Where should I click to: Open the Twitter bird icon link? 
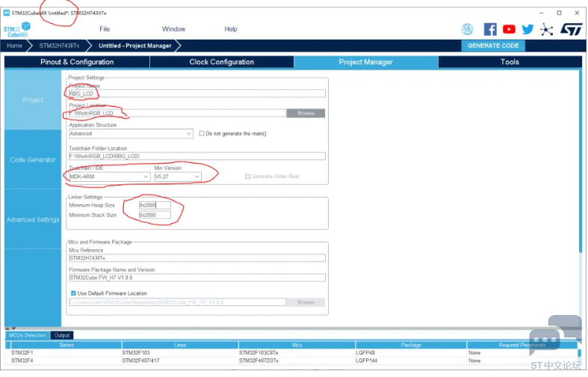(x=527, y=29)
